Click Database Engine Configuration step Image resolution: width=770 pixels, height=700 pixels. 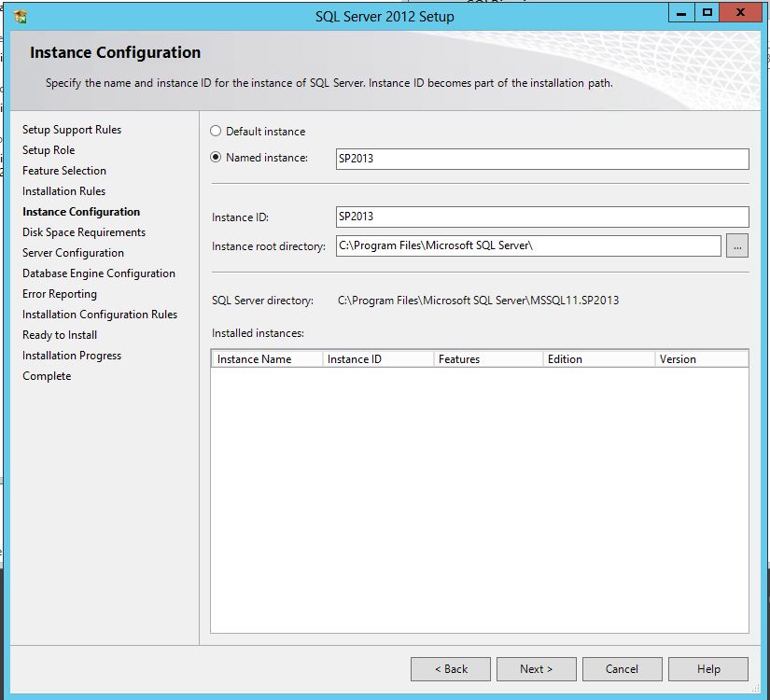[99, 273]
